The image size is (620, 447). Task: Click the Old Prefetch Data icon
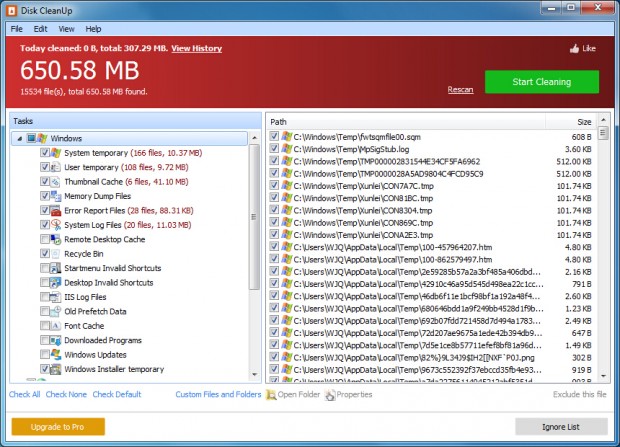click(x=56, y=311)
